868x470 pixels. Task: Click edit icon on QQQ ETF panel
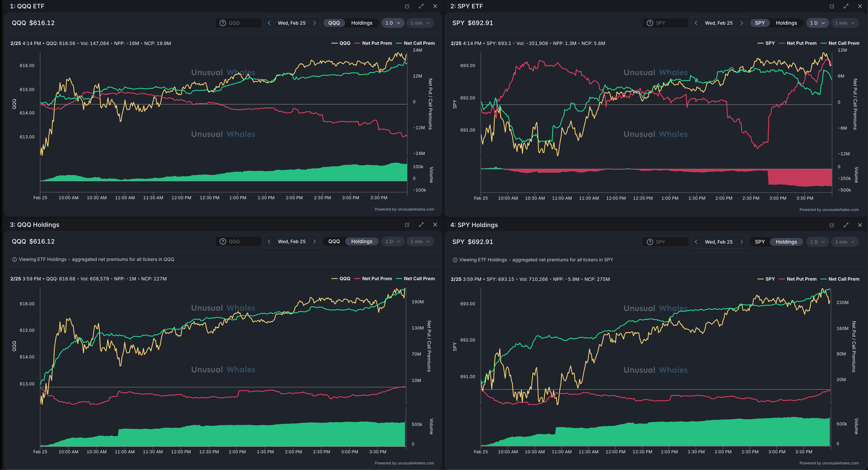coord(407,6)
